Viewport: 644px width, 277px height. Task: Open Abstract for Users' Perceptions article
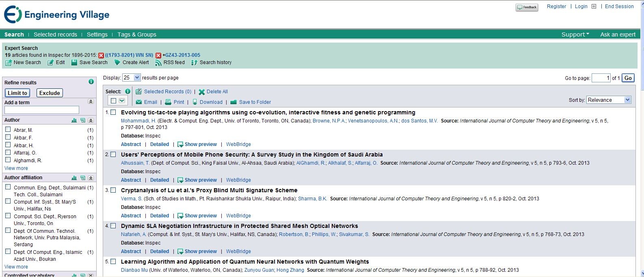131,180
